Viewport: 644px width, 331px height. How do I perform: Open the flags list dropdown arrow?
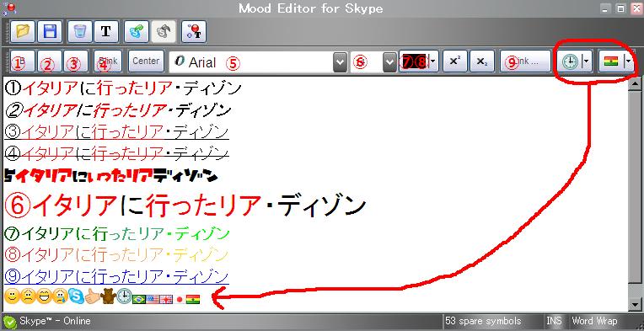628,62
